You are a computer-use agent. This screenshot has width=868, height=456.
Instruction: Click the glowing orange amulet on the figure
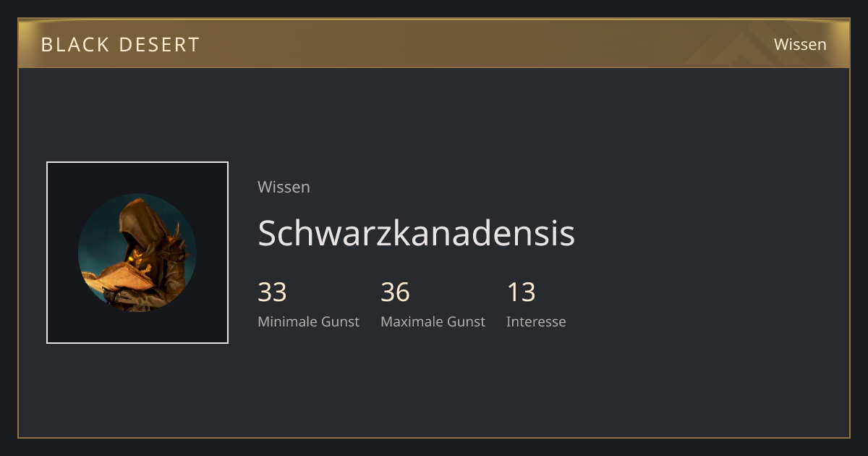tap(133, 258)
